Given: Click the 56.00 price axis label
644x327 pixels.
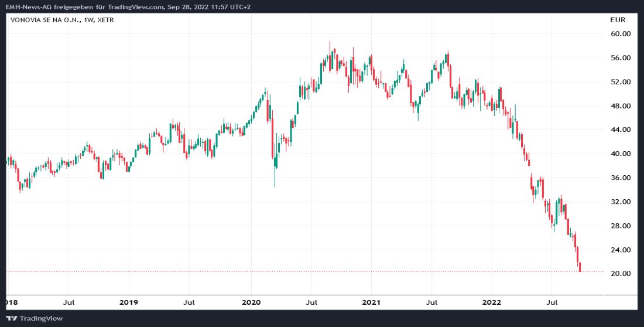Looking at the screenshot, I should (619, 58).
